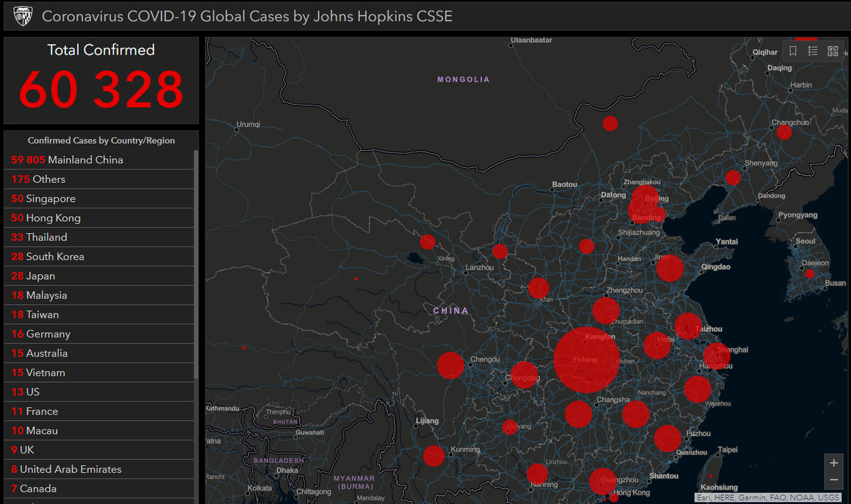851x504 pixels.
Task: Select the Australia row with 15 cases
Action: pos(99,353)
